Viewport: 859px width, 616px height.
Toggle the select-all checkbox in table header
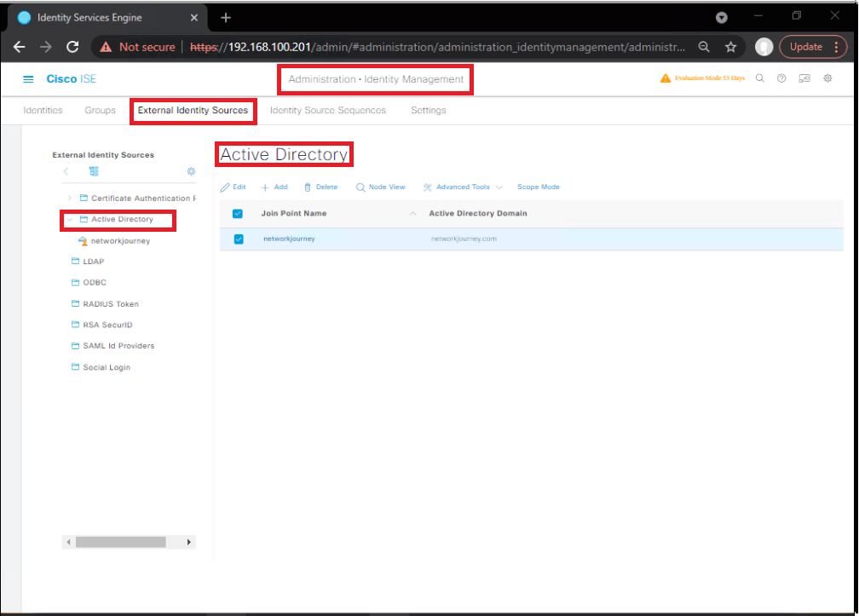pyautogui.click(x=237, y=214)
